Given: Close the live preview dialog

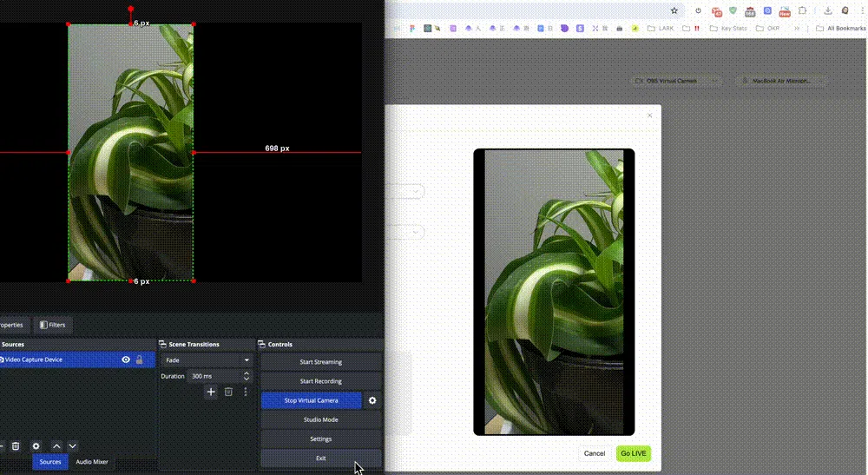Looking at the screenshot, I should click(x=649, y=115).
